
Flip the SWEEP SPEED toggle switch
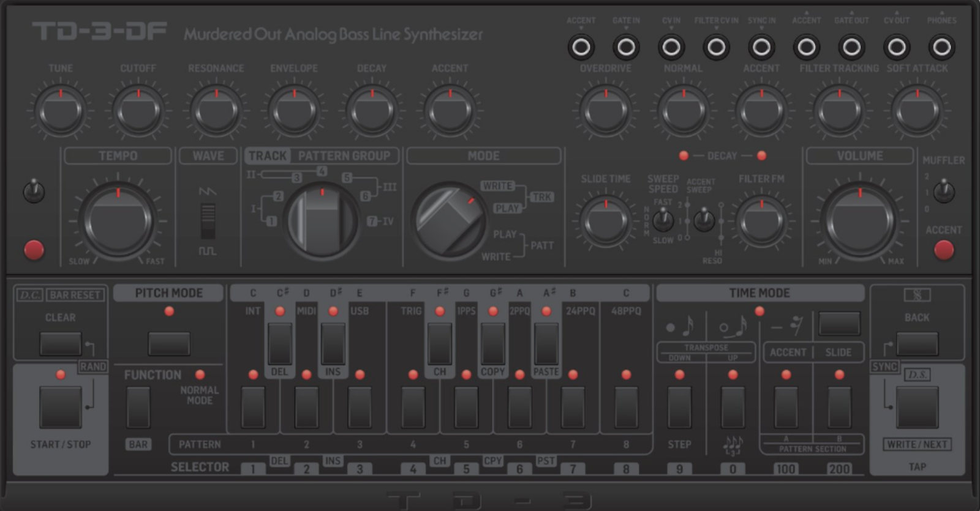coord(663,219)
